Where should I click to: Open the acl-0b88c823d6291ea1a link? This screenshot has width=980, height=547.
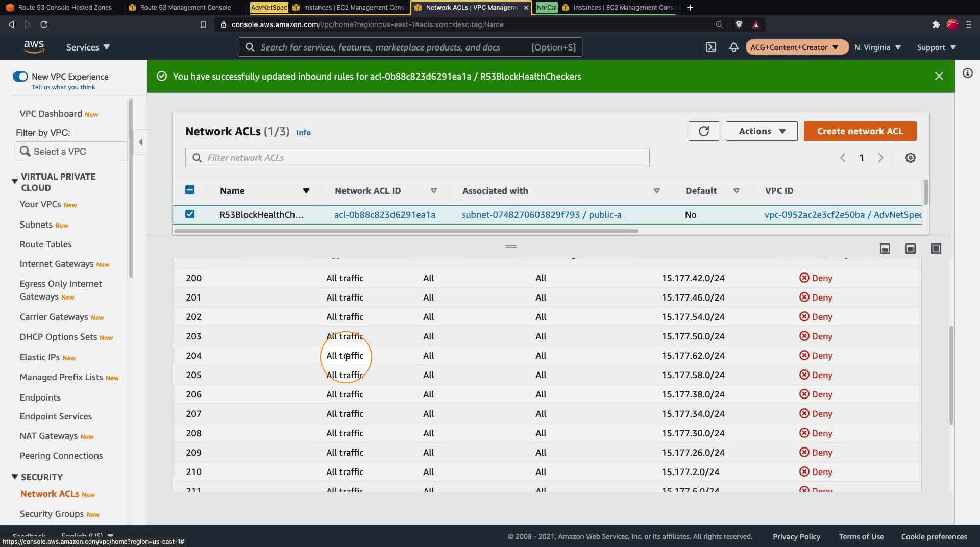(384, 215)
